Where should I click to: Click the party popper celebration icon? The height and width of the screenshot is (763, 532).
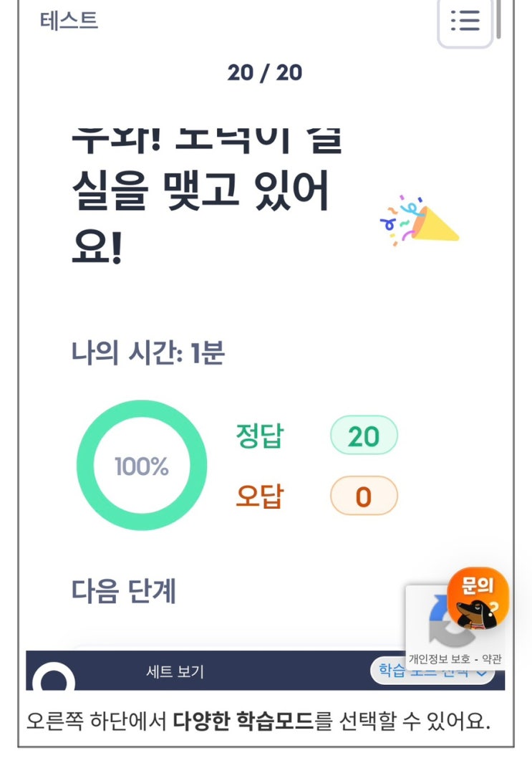419,221
